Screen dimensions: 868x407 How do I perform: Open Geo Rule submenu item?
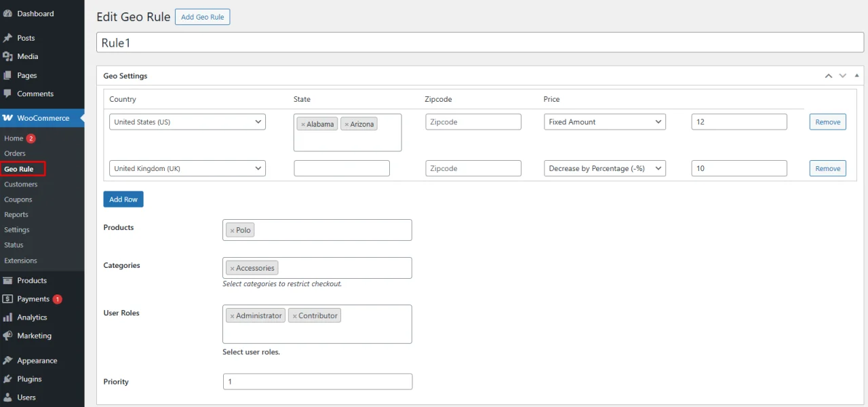tap(19, 169)
